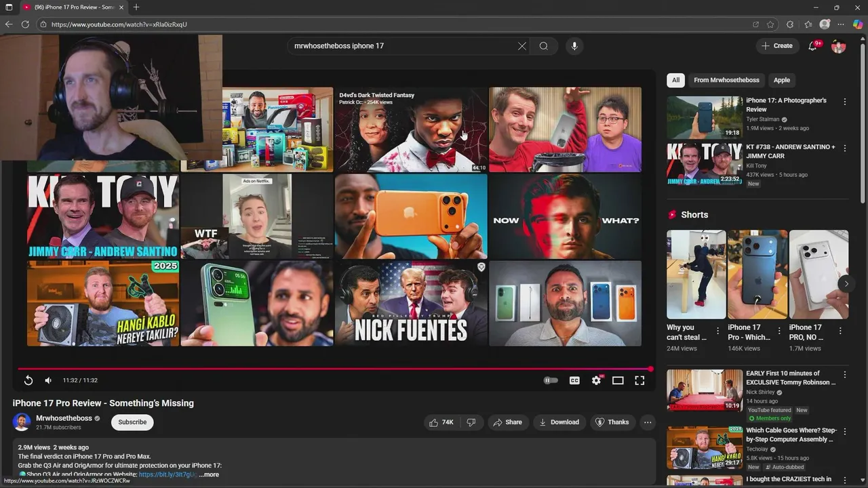Open page in app from the address bar
Screen dimensions: 868x488
pos(755,24)
